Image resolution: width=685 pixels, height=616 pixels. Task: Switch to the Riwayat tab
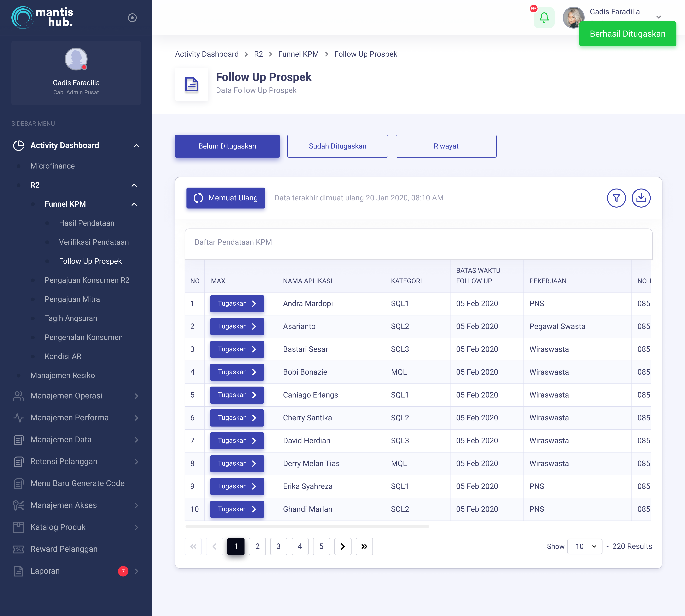pos(446,146)
